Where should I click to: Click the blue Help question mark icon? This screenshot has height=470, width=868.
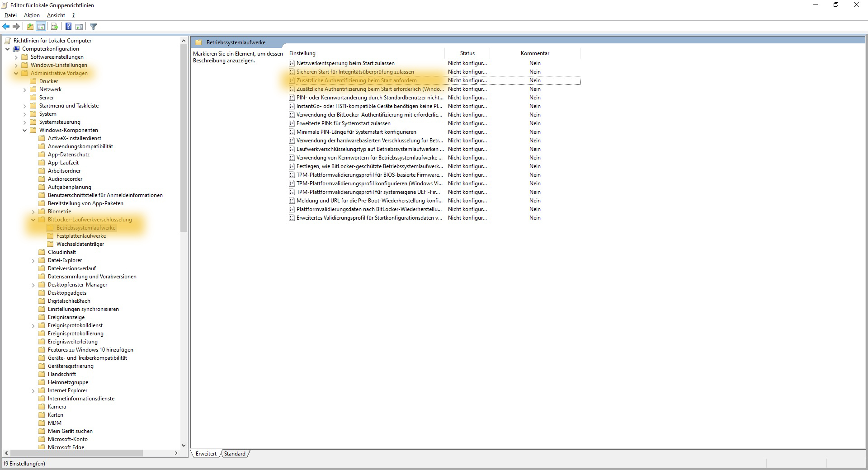[68, 27]
